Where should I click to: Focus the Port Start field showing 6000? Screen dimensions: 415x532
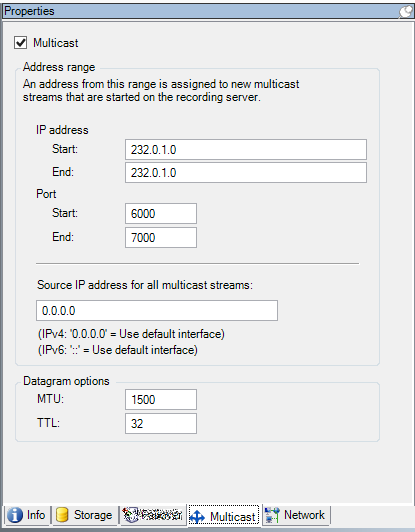(161, 213)
